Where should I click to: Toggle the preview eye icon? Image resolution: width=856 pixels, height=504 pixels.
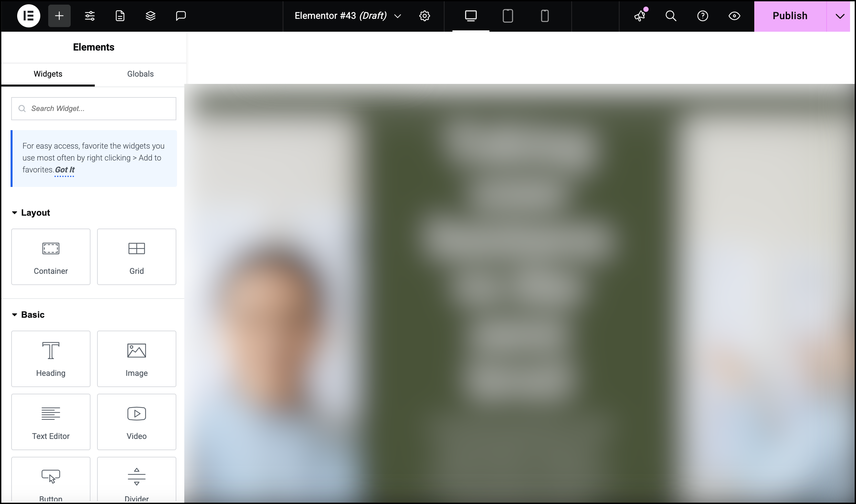point(734,16)
